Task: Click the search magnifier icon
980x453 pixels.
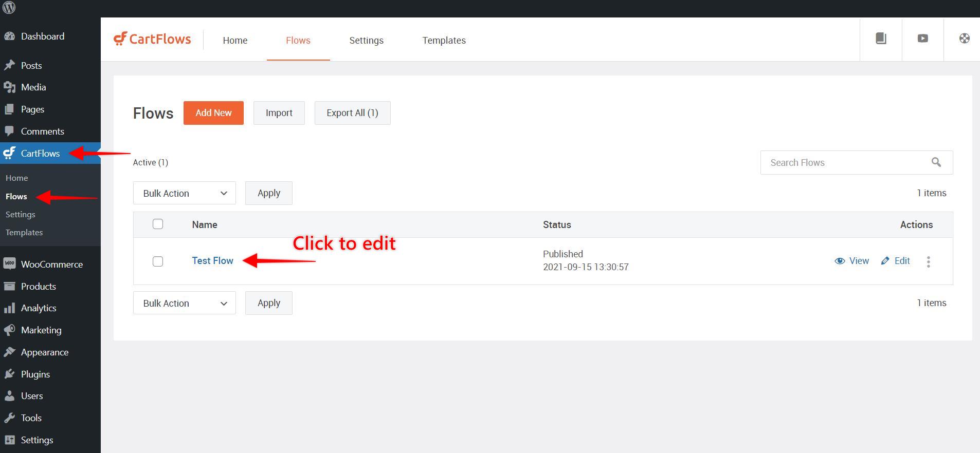Action: tap(936, 162)
